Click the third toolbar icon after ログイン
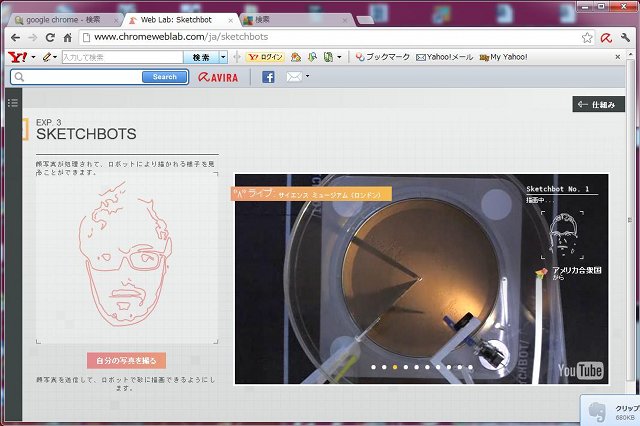The image size is (640, 426). (x=329, y=57)
